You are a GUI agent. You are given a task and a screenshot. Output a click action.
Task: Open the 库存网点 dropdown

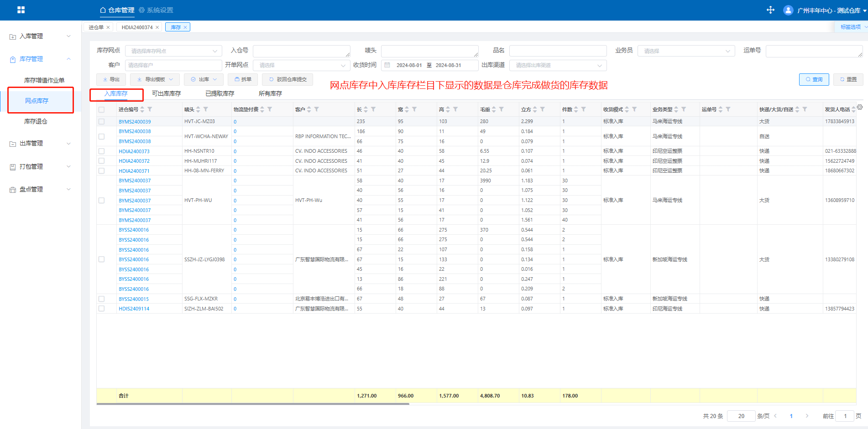(173, 51)
